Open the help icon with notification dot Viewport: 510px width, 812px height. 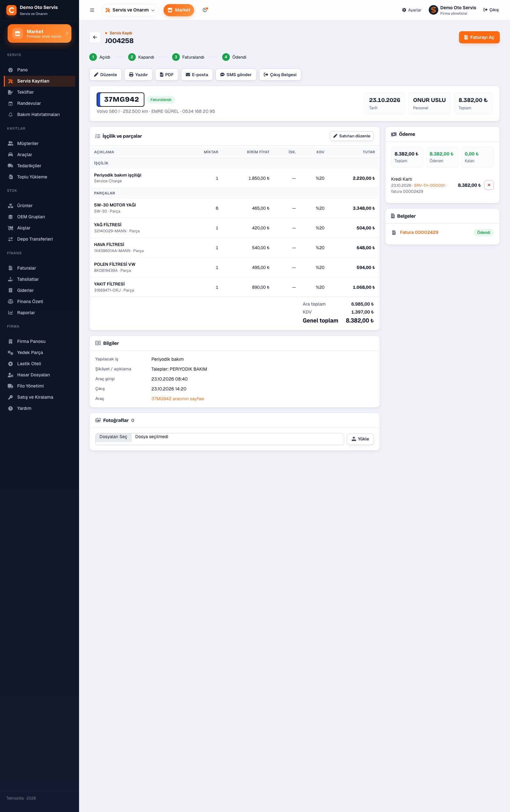(205, 10)
